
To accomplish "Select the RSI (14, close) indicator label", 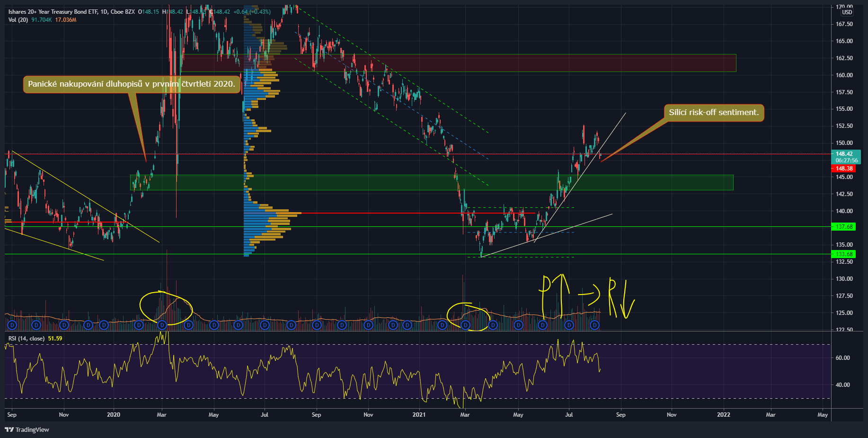I will 27,339.
